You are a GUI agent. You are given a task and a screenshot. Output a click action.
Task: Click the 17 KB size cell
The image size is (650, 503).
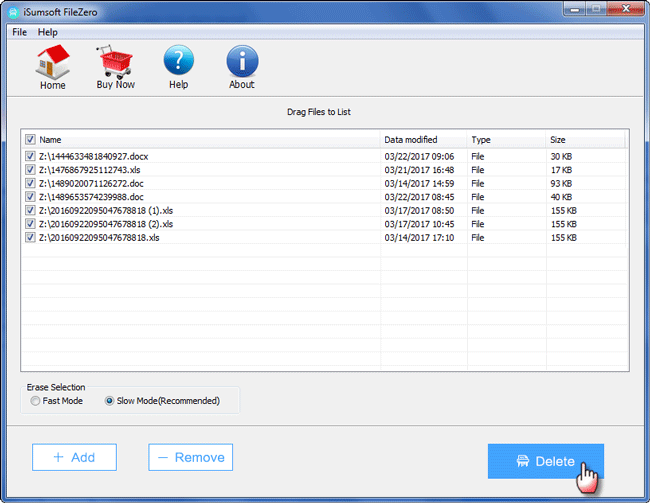click(561, 170)
